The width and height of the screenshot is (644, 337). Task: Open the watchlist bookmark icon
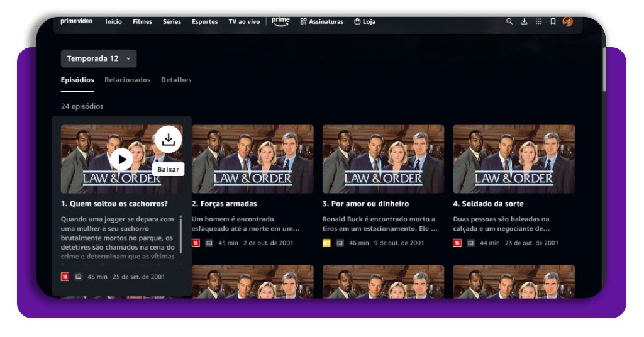(553, 21)
